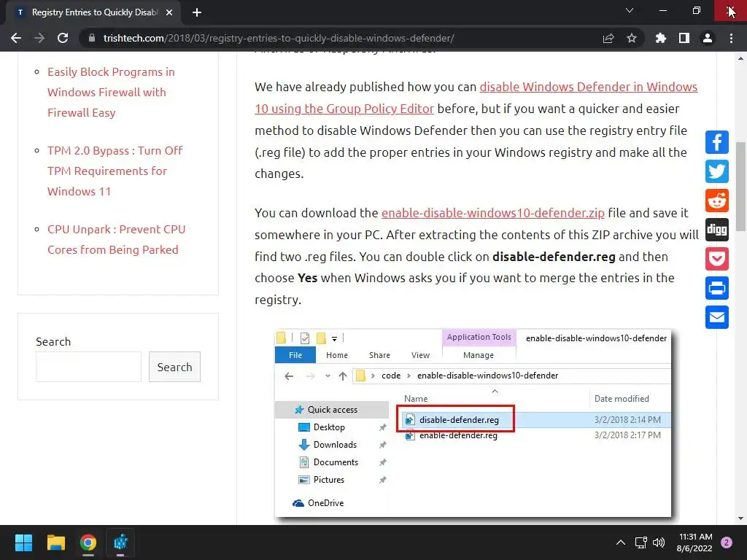Open the notification center badge
This screenshot has height=560, width=747.
[x=727, y=542]
